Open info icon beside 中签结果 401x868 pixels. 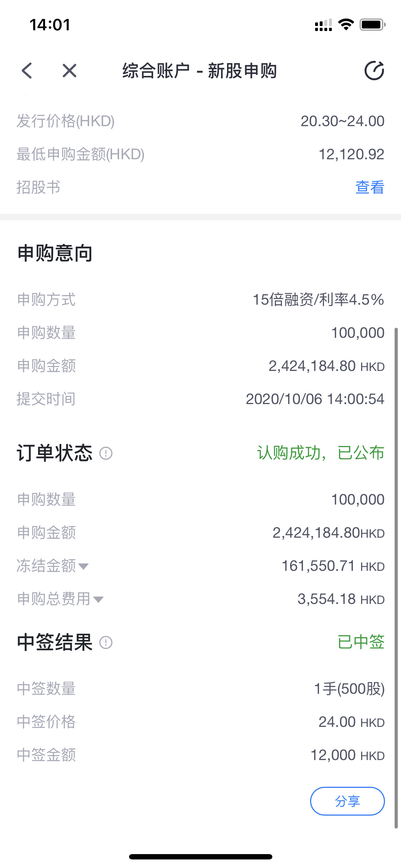106,642
